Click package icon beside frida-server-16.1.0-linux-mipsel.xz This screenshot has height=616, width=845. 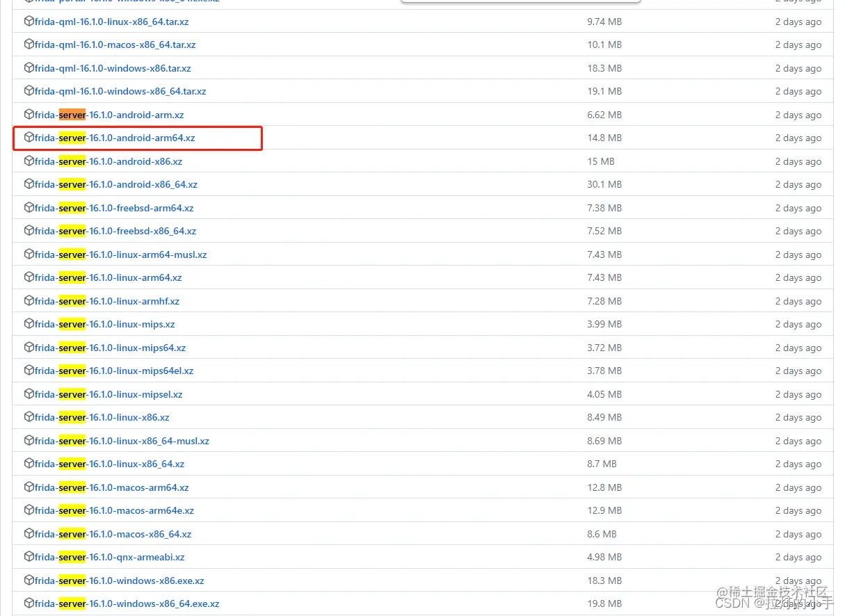pyautogui.click(x=29, y=394)
